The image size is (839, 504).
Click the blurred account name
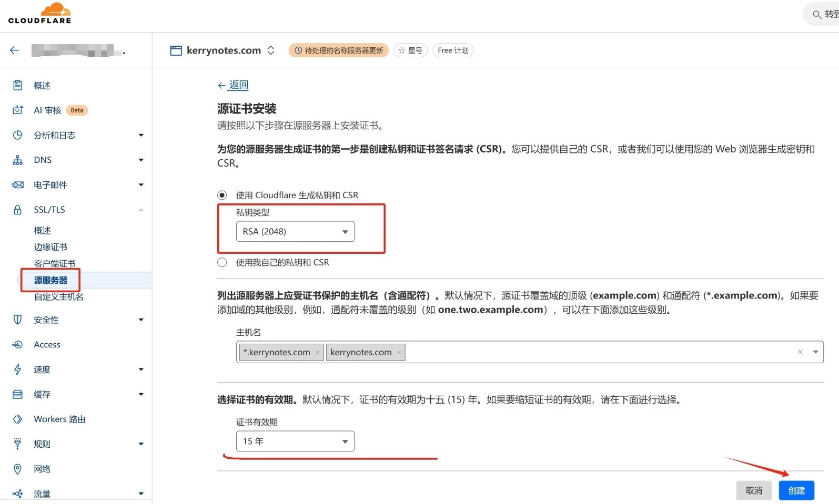[x=78, y=50]
